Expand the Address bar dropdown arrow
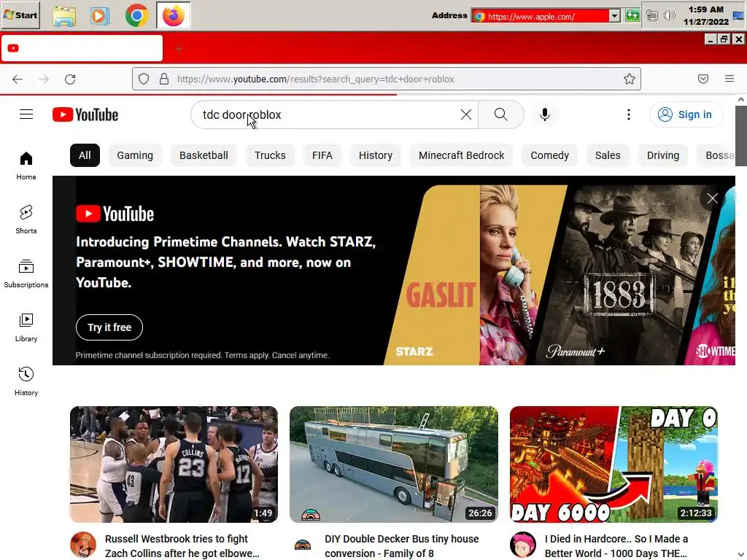Image resolution: width=747 pixels, height=560 pixels. coord(614,16)
